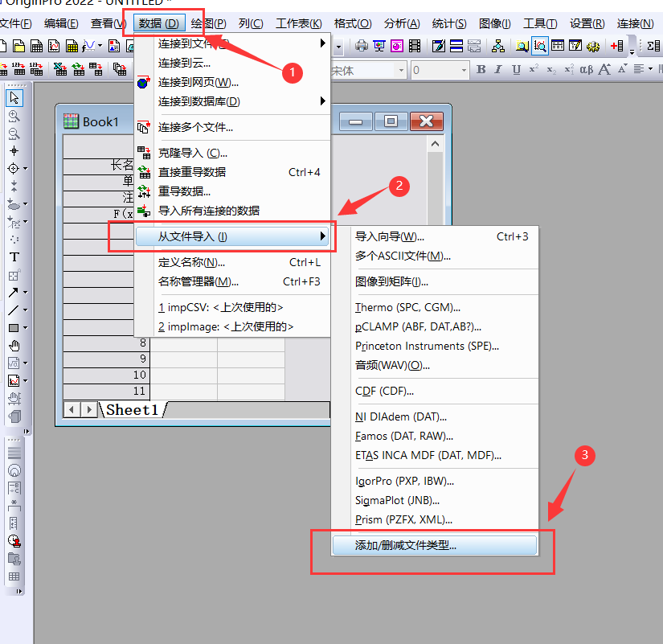Toggle italic formatting
This screenshot has height=644, width=663.
498,70
